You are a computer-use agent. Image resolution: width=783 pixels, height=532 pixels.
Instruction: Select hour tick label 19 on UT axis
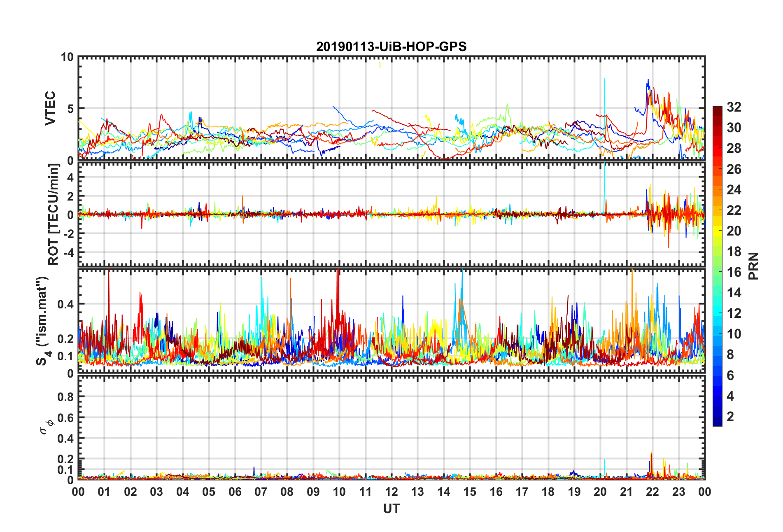[574, 492]
